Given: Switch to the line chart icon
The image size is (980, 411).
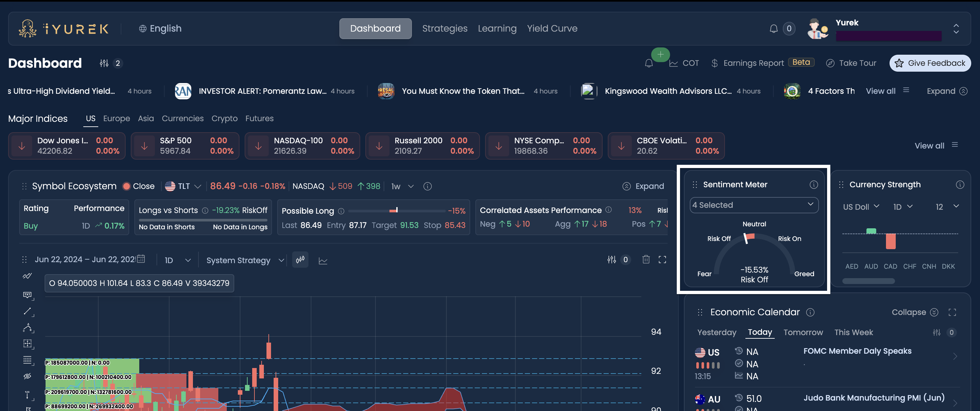Looking at the screenshot, I should [323, 261].
